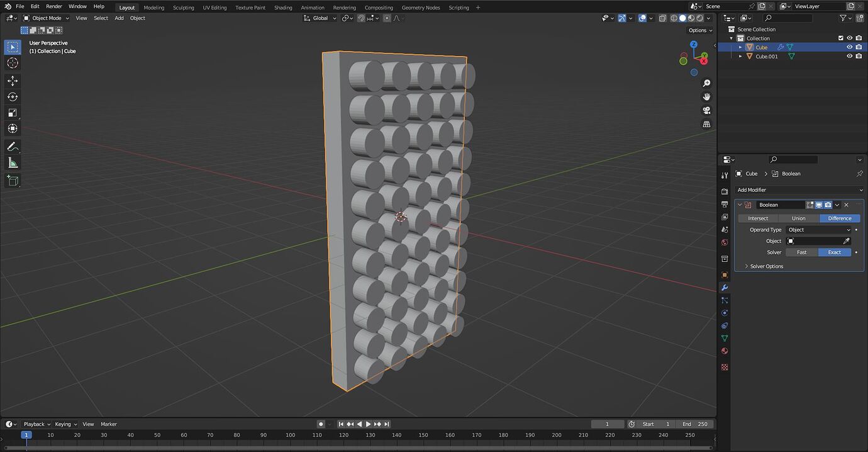
Task: Open the Edit menu
Action: tap(35, 6)
